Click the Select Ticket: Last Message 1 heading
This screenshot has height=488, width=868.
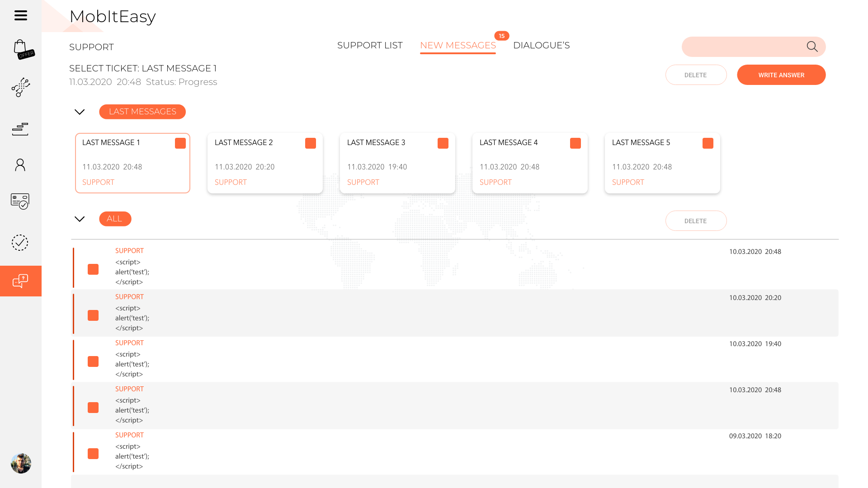(x=143, y=68)
